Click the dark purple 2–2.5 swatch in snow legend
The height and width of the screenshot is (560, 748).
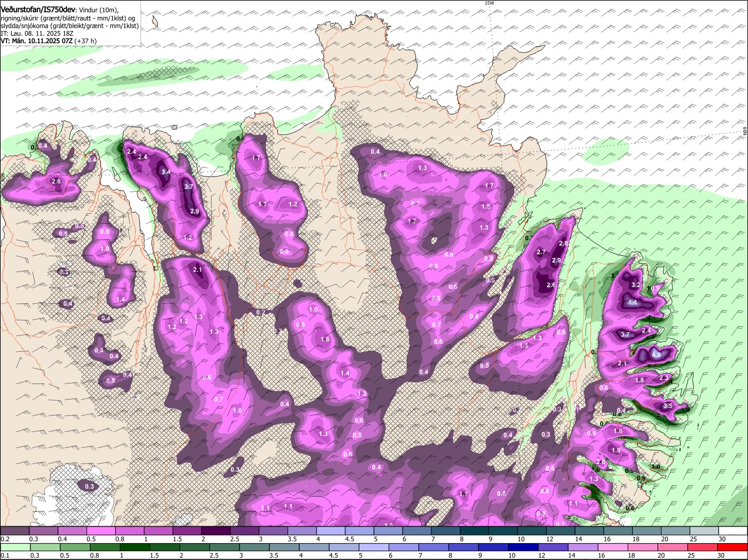coord(216,530)
